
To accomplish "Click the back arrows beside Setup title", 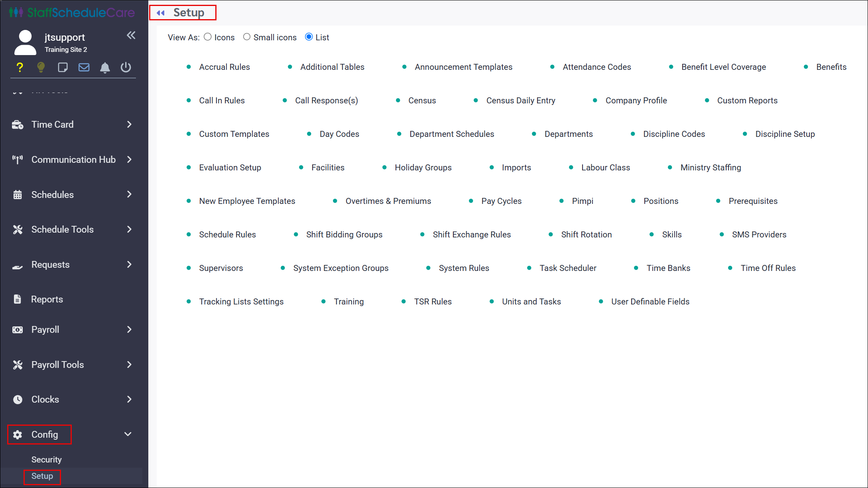I will 161,13.
